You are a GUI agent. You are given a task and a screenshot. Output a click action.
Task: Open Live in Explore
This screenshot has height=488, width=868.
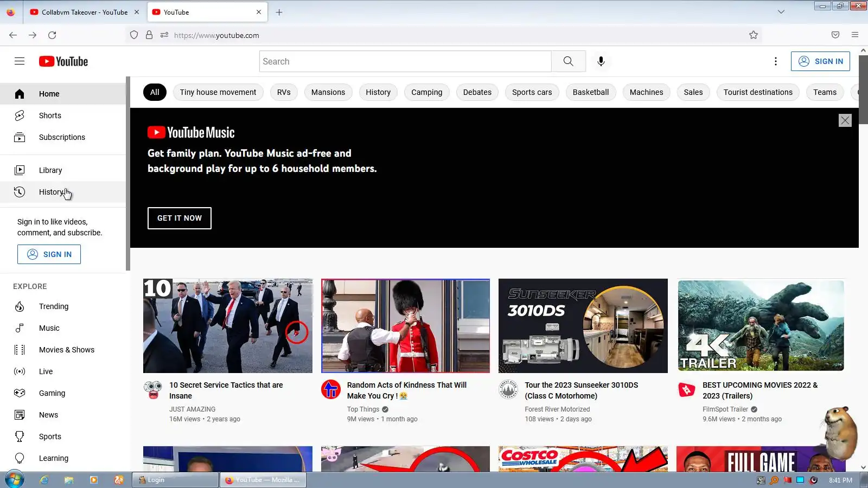(x=63, y=371)
